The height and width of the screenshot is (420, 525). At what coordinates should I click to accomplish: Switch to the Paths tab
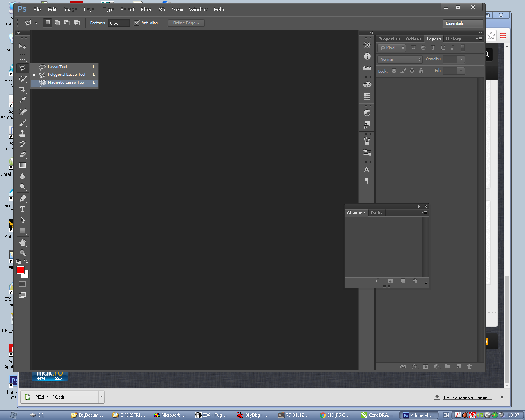[x=377, y=213]
